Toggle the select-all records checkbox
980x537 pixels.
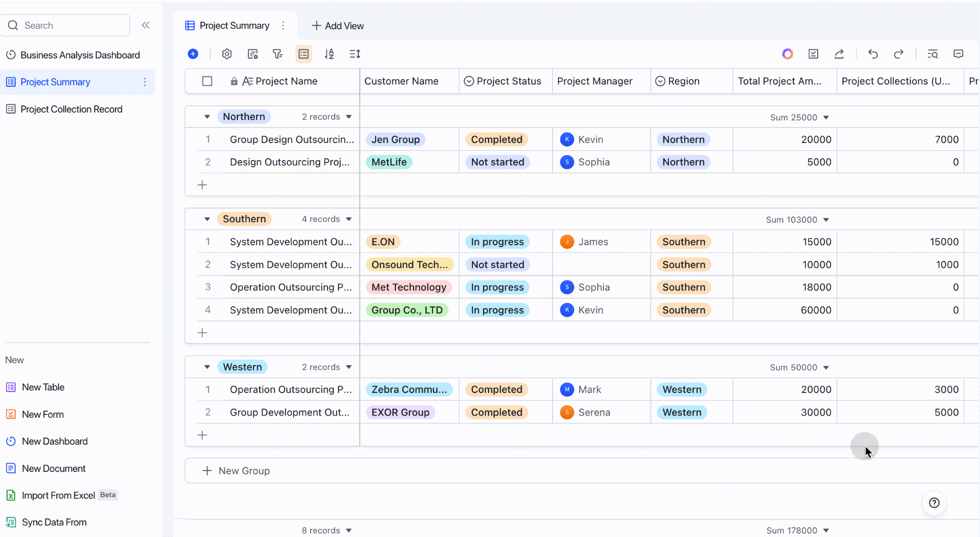coord(207,81)
